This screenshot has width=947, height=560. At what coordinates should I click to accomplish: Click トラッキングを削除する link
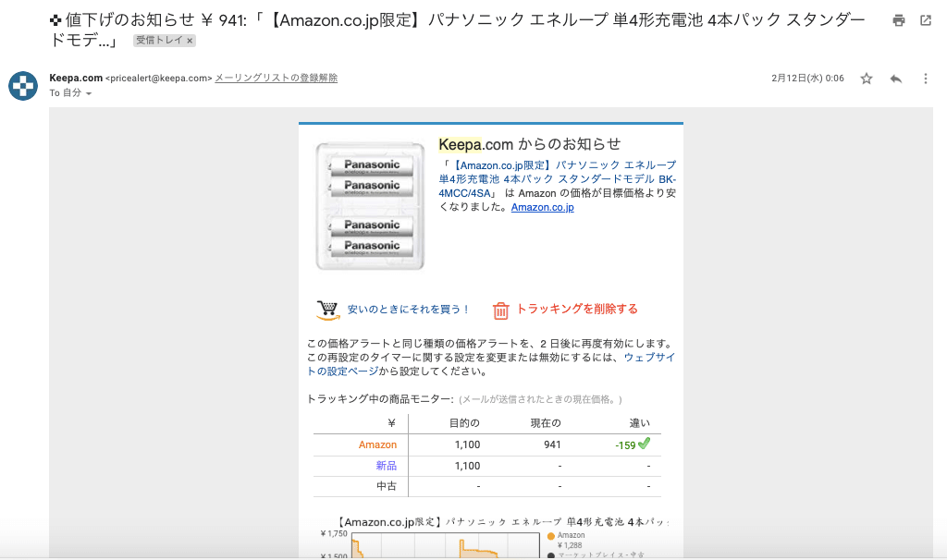[x=577, y=310]
